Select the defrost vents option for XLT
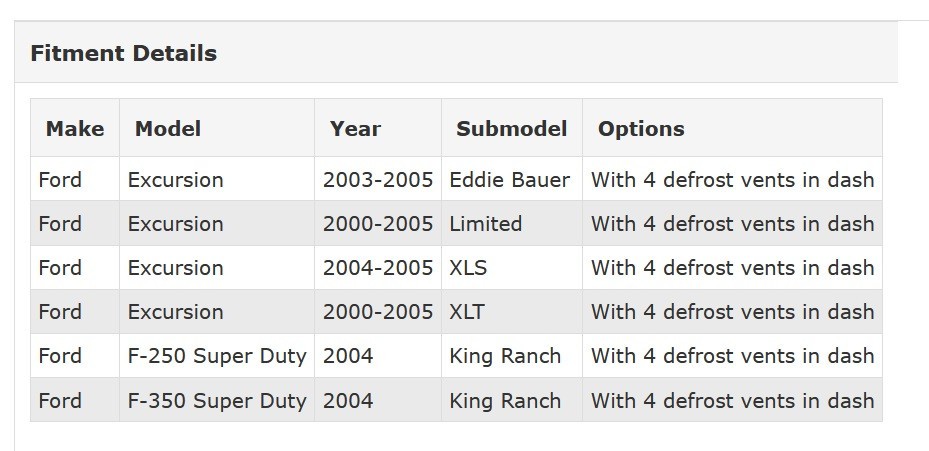 (732, 312)
